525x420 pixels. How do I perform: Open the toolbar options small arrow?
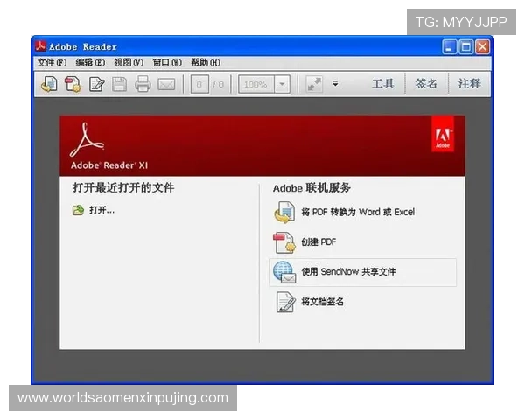point(335,84)
